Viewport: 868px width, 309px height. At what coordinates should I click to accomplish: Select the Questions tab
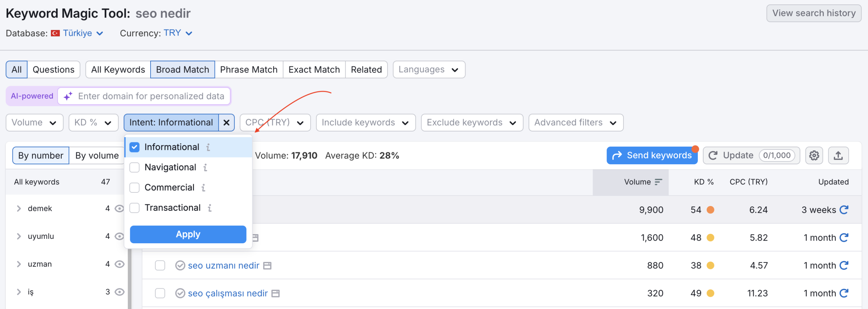click(53, 70)
